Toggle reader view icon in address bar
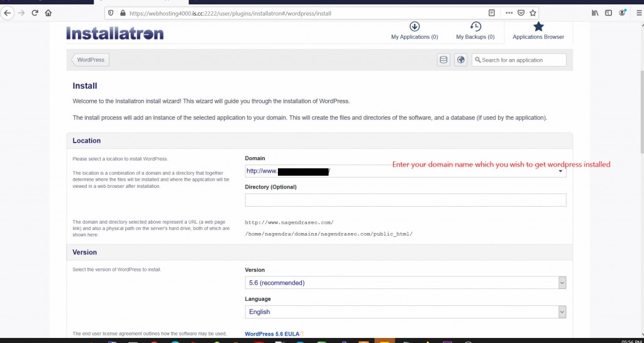Image resolution: width=644 pixels, height=343 pixels. click(492, 13)
